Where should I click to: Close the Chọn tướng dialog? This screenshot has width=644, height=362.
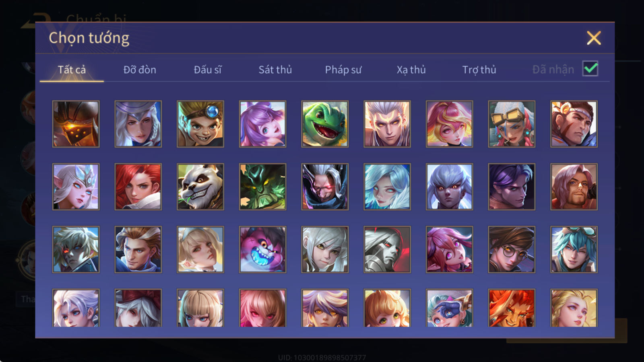tap(594, 38)
